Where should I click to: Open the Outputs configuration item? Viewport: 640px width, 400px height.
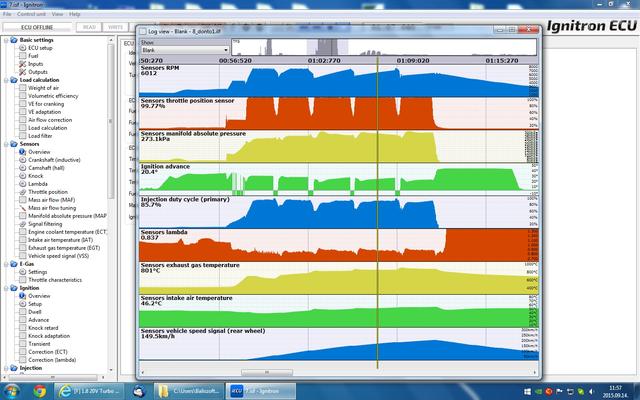pyautogui.click(x=38, y=72)
